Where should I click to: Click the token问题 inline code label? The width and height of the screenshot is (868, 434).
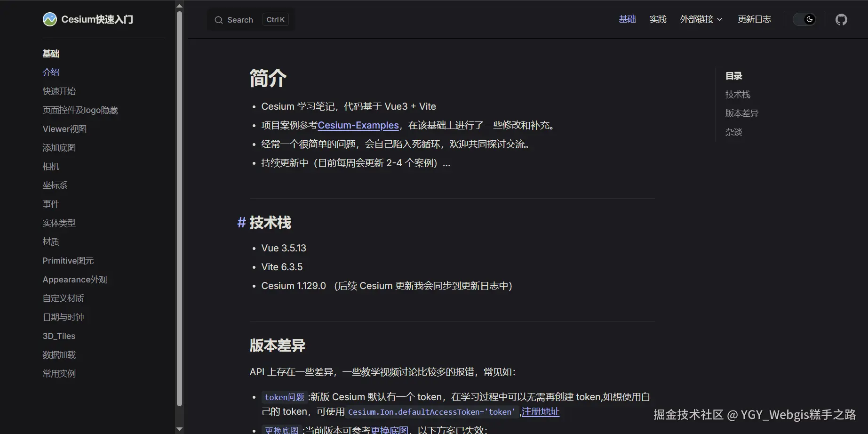tap(285, 397)
